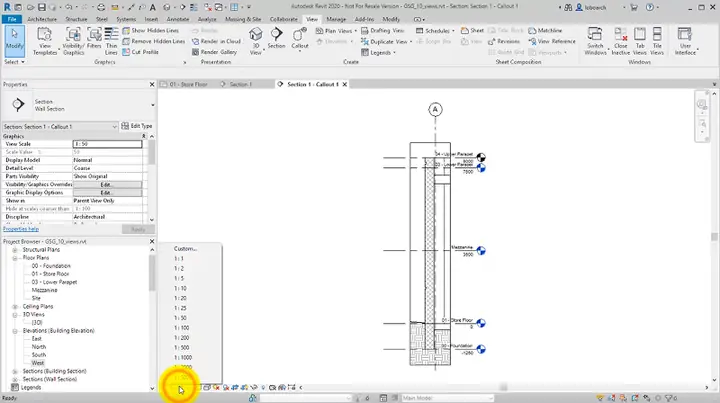
Task: Click the View Scale value field
Action: pos(107,144)
